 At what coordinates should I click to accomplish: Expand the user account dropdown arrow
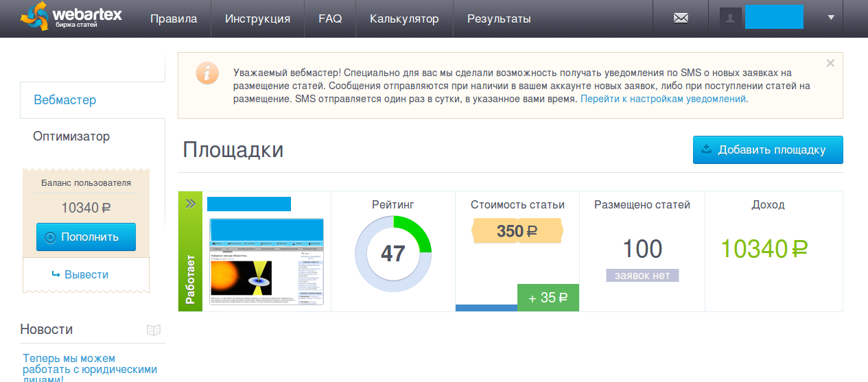coord(831,18)
